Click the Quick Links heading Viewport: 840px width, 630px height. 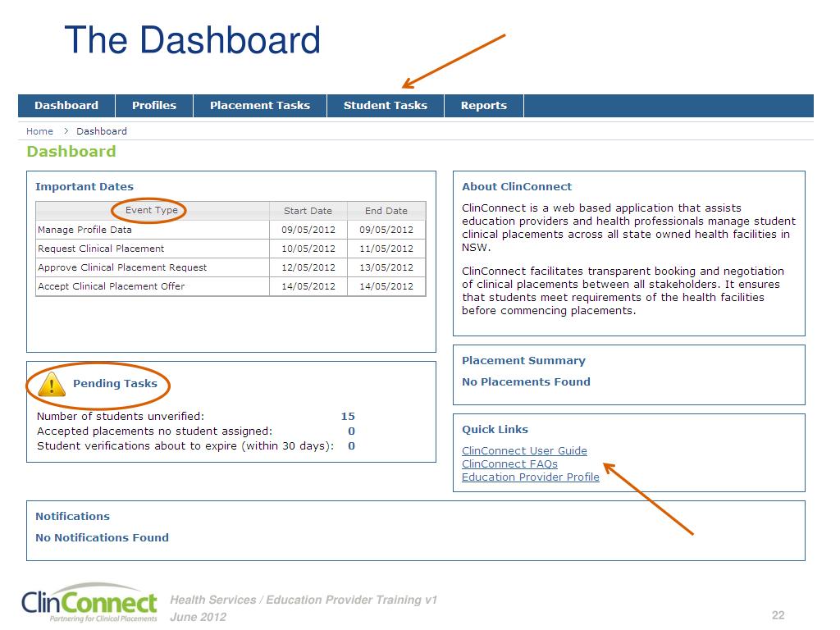(495, 429)
